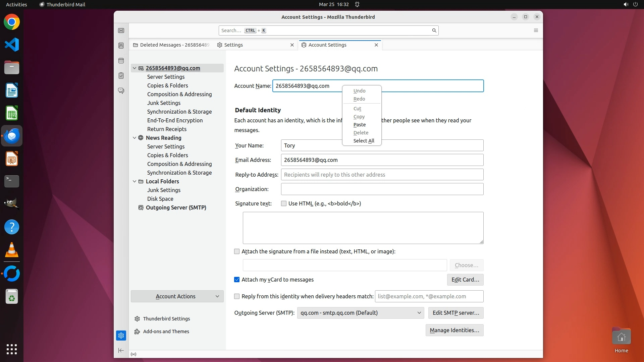Open Tasks space icon
Screen dimensions: 644x362
121,76
